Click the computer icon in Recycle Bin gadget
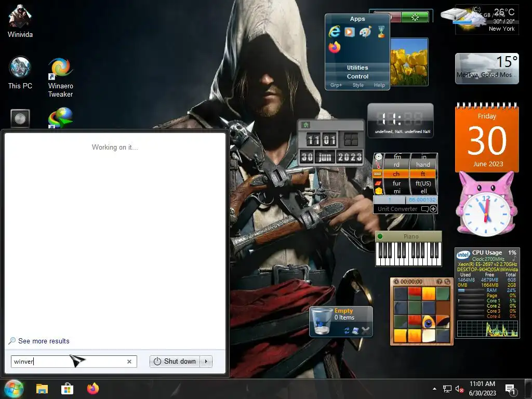 pyautogui.click(x=355, y=330)
